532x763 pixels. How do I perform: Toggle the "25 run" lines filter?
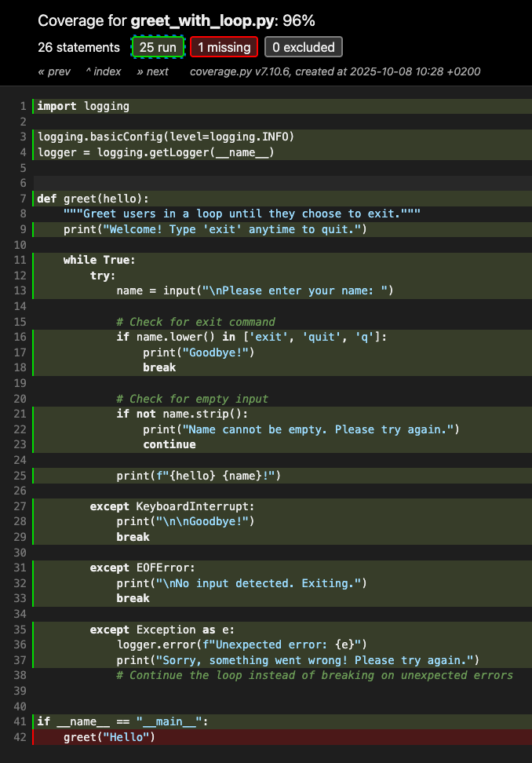tap(159, 47)
